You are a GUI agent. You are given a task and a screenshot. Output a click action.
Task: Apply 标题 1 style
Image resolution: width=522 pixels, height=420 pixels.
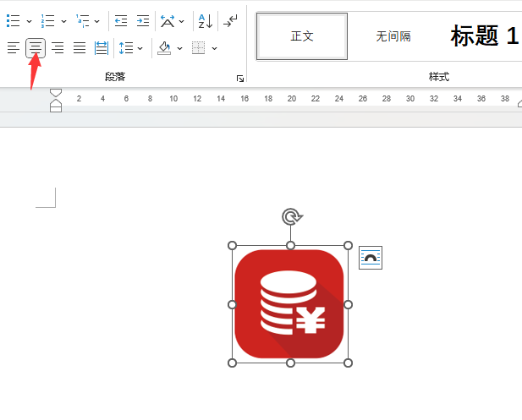click(484, 35)
